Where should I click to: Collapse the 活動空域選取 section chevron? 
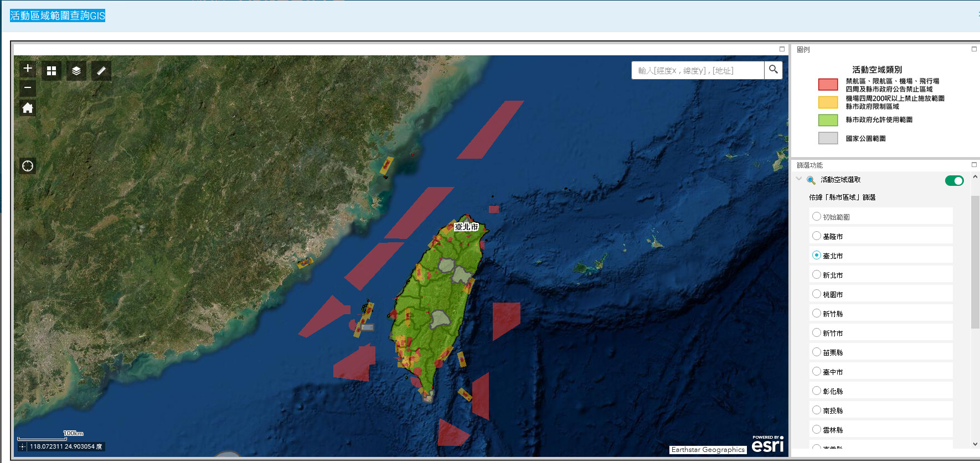point(798,179)
